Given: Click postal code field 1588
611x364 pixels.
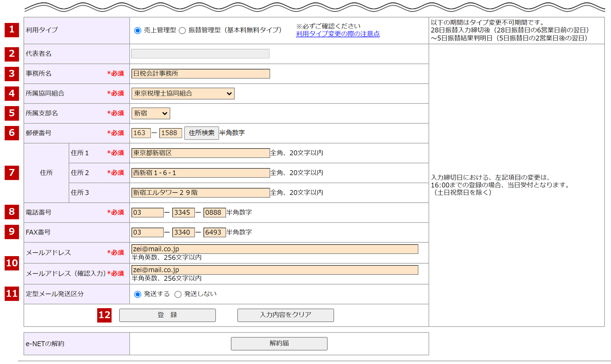Looking at the screenshot, I should pyautogui.click(x=171, y=133).
